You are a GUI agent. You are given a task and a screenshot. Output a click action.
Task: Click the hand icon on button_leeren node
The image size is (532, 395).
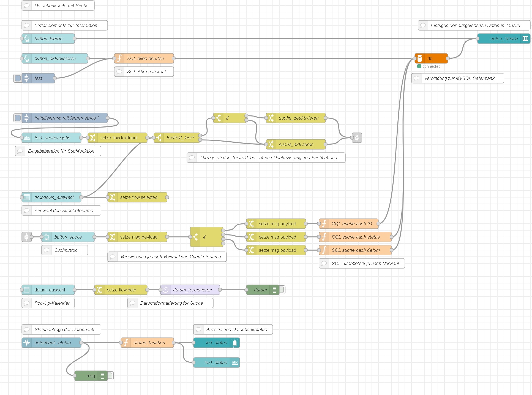pos(27,39)
